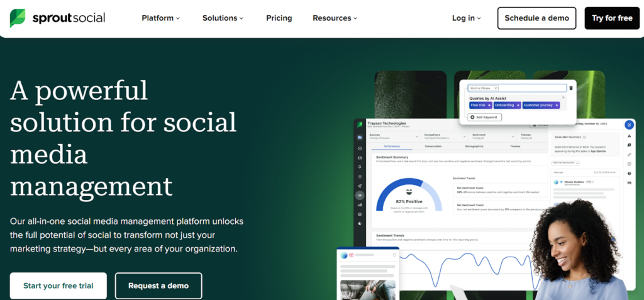Open the Pricing page from the navbar
Viewport: 644px width, 300px height.
(x=279, y=18)
